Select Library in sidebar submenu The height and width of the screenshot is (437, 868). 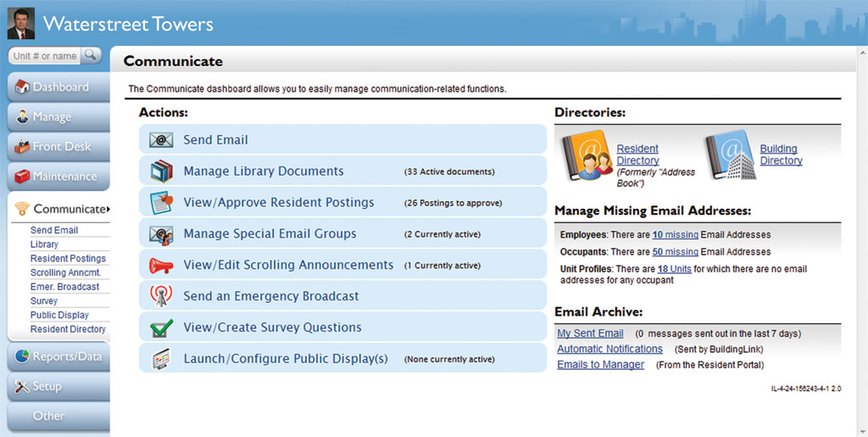[x=44, y=244]
